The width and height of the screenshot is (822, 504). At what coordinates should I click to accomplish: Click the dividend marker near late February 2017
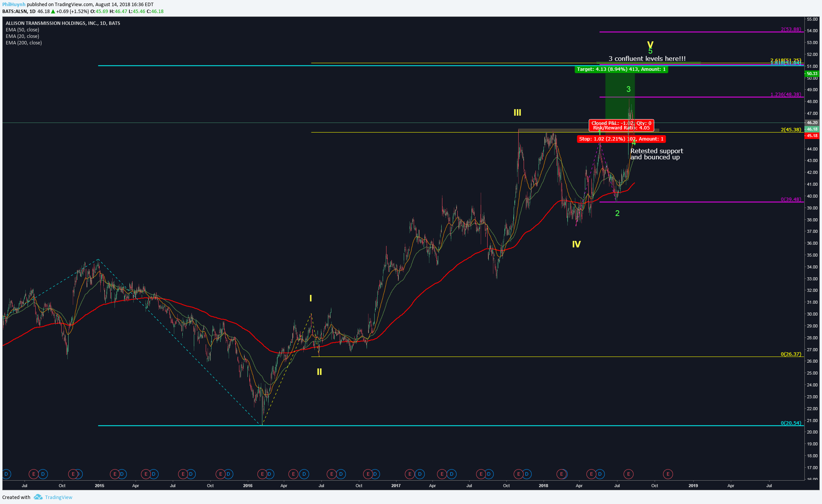point(420,474)
